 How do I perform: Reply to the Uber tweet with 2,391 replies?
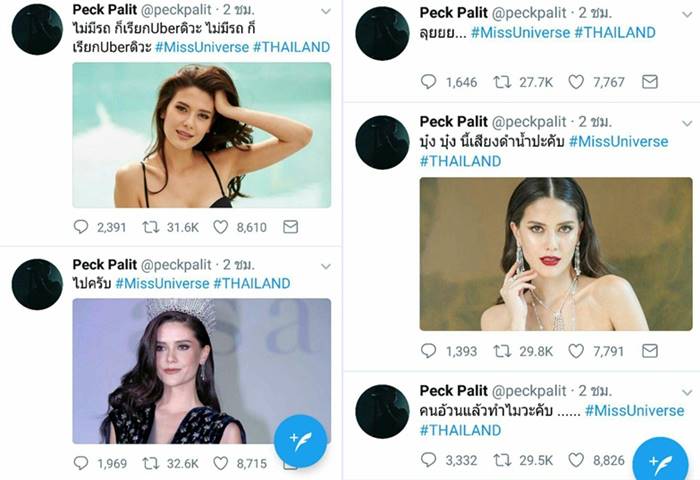coord(82,227)
